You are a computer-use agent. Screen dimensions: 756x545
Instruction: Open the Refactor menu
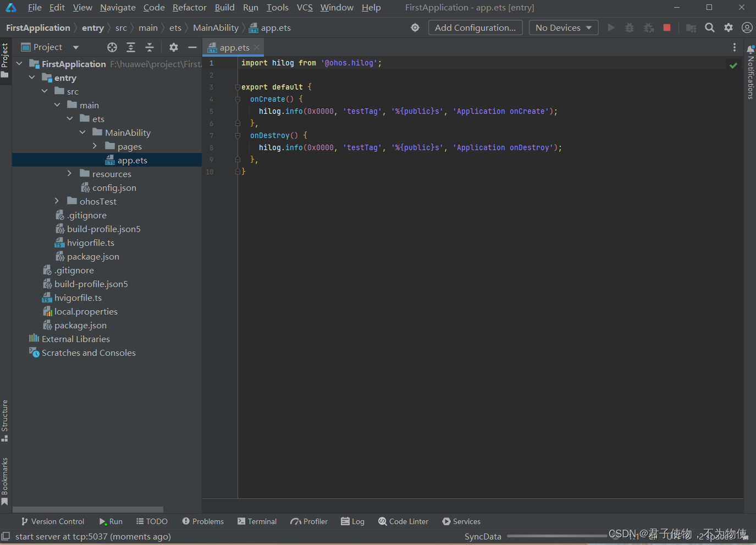pyautogui.click(x=190, y=8)
